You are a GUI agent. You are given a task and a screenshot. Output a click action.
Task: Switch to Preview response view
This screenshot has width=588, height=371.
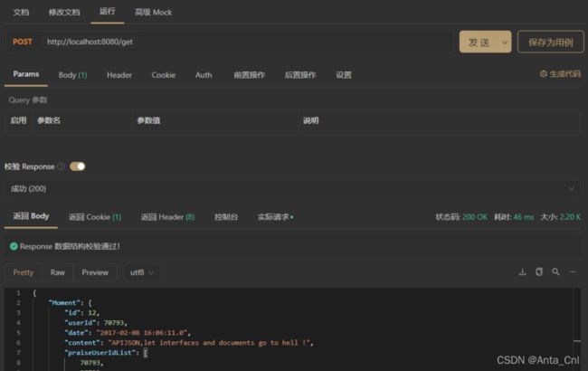pyautogui.click(x=95, y=272)
